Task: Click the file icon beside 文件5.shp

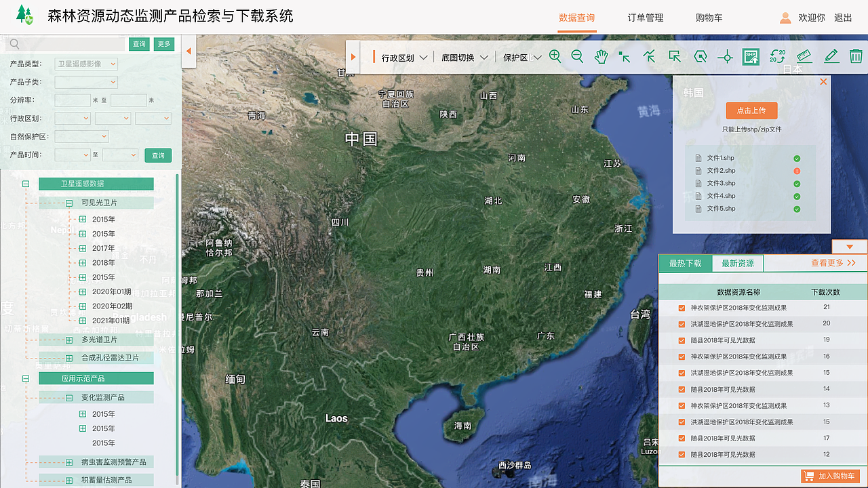Action: pos(698,209)
